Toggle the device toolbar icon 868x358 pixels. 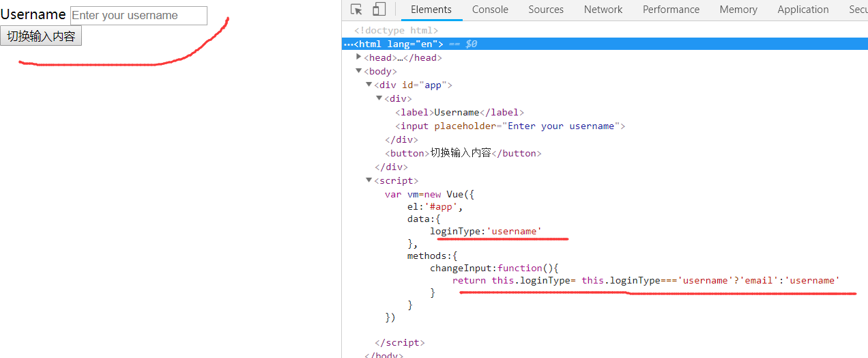click(x=379, y=10)
